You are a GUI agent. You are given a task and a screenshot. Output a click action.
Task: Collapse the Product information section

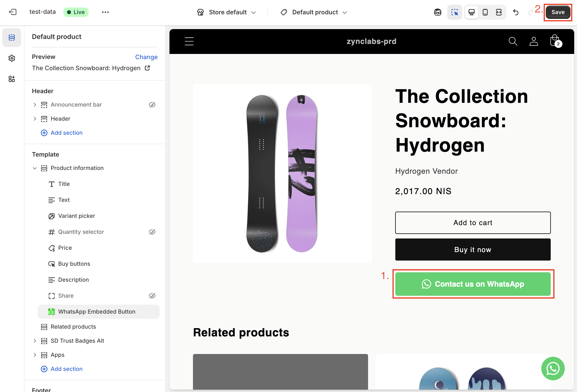coord(35,168)
